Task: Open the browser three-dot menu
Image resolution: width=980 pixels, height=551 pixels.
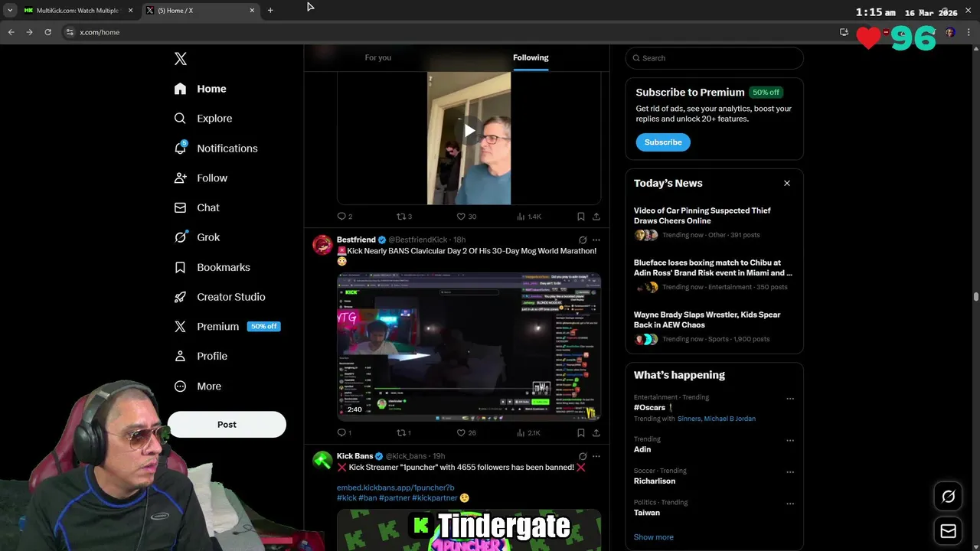Action: pyautogui.click(x=969, y=32)
